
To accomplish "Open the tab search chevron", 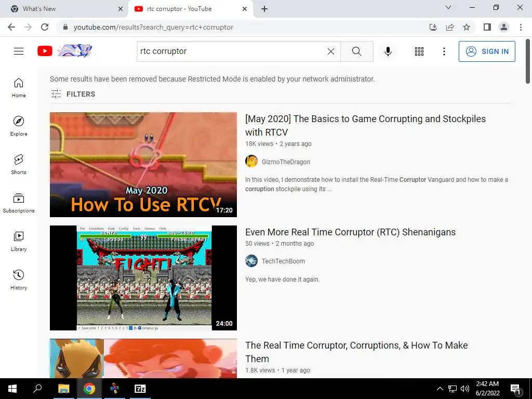I will [448, 7].
